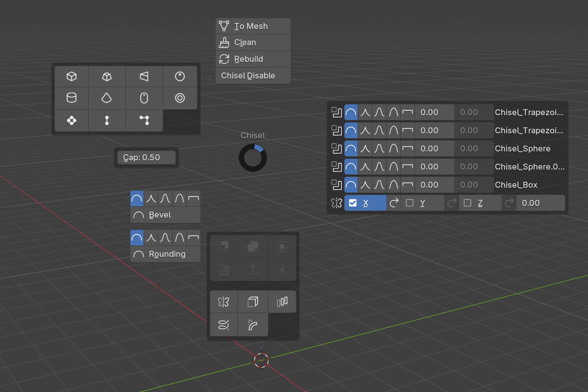Image resolution: width=588 pixels, height=392 pixels.
Task: Adjust the Cap: 0.50 slider field
Action: (146, 157)
